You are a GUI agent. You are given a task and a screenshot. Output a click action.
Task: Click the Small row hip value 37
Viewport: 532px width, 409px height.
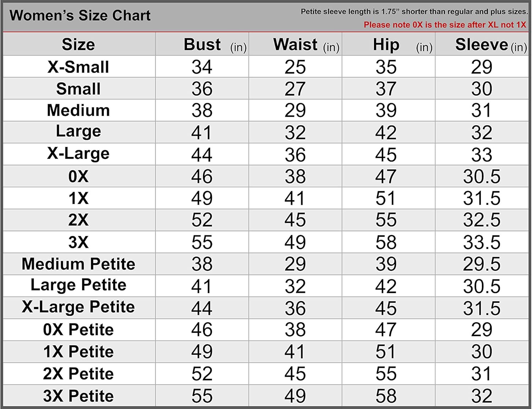point(386,89)
